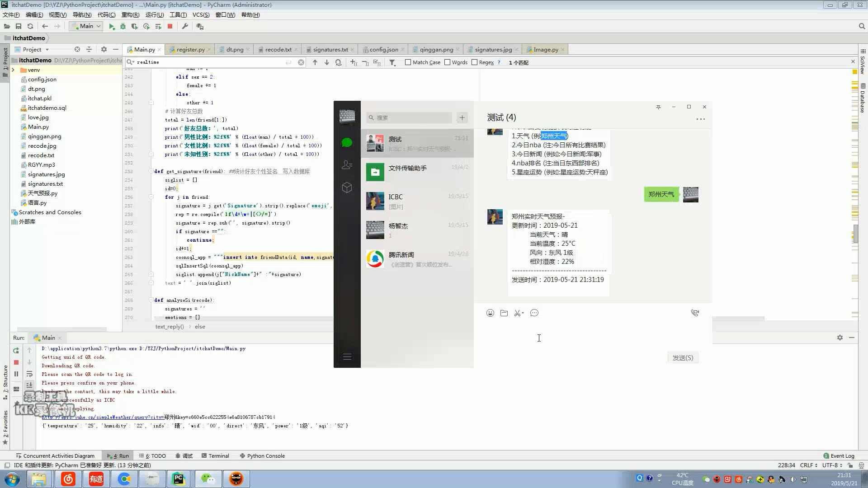Select Main.py in project tree
This screenshot has width=868, height=488.
coord(38,127)
